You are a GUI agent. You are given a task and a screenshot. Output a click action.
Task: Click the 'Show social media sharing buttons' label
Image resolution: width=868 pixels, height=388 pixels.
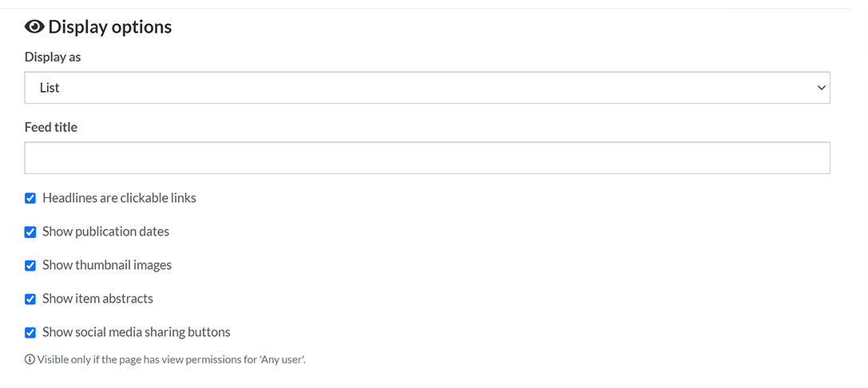[136, 332]
